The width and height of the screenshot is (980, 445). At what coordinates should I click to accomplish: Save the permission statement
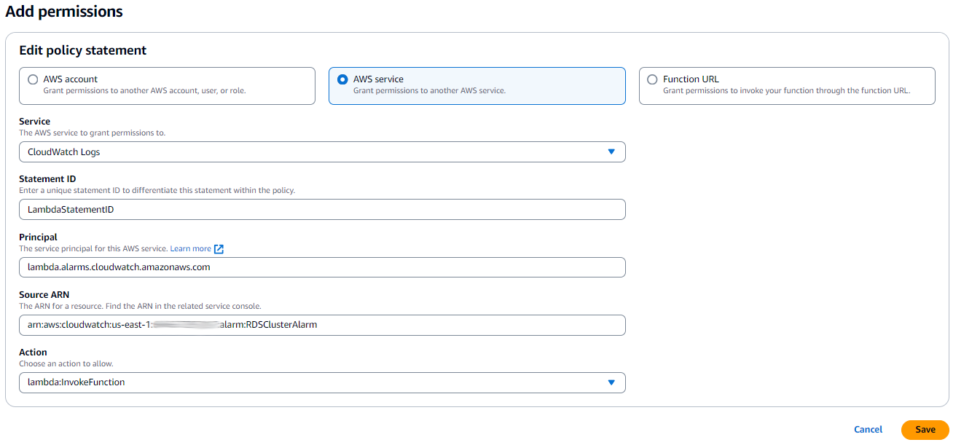[925, 430]
